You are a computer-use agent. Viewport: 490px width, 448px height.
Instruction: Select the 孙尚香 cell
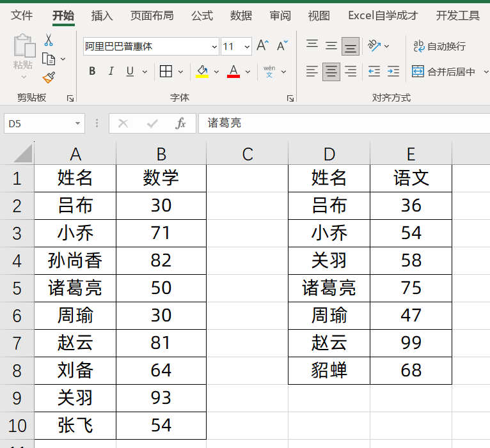coord(75,261)
